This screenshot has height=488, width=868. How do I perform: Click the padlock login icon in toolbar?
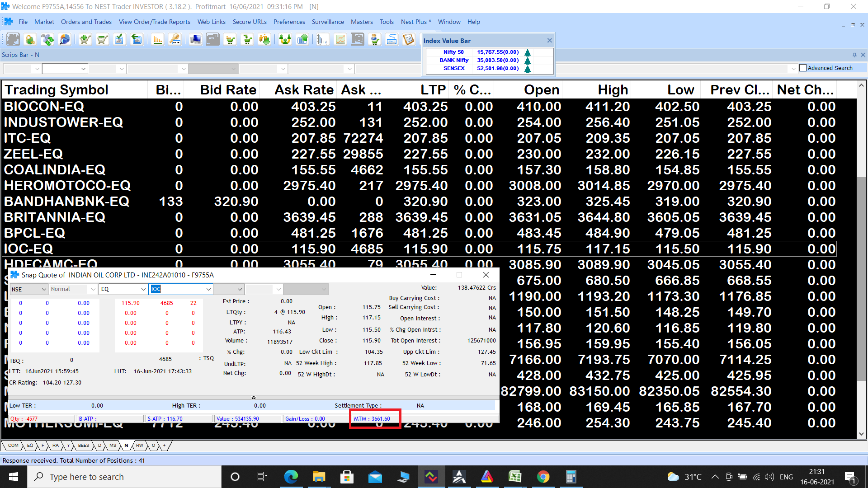click(30, 40)
